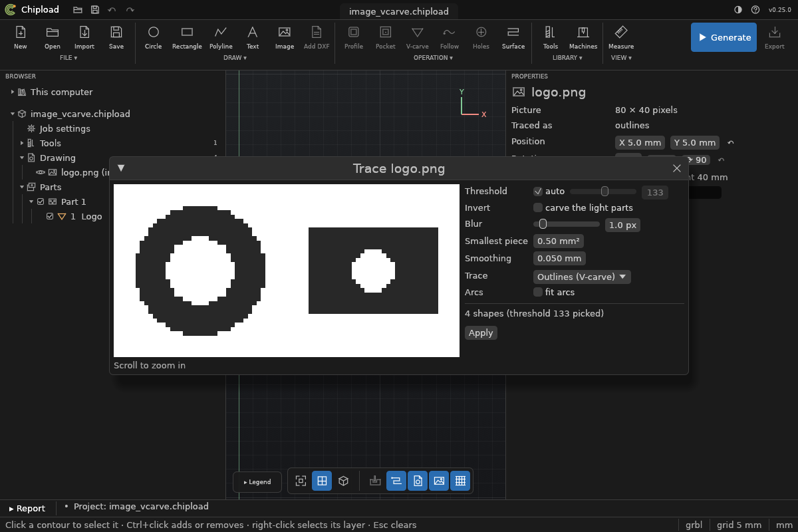Choose the Pocket operation
This screenshot has width=798, height=532.
tap(386, 37)
